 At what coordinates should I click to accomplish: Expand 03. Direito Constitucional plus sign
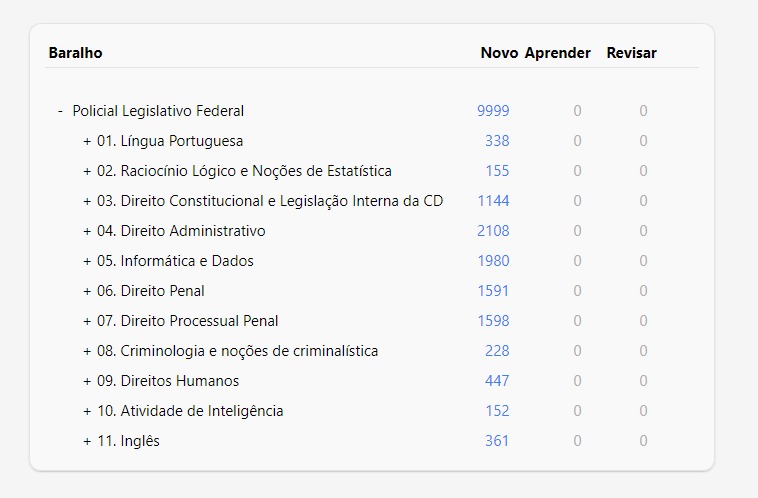point(87,201)
